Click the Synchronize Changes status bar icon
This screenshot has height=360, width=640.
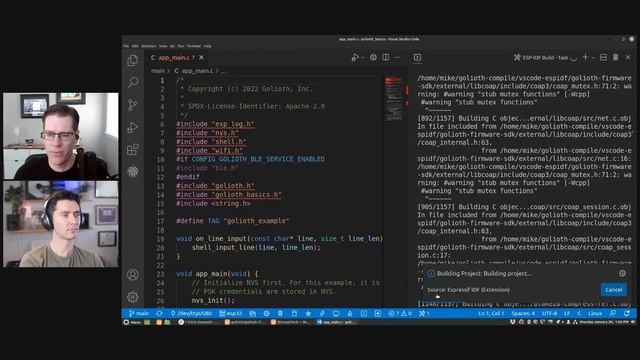click(159, 313)
